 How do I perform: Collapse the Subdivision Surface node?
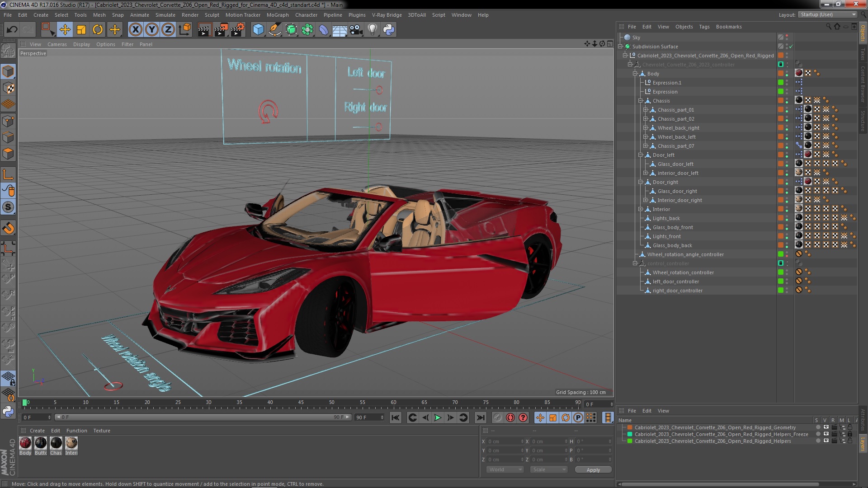[x=620, y=47]
